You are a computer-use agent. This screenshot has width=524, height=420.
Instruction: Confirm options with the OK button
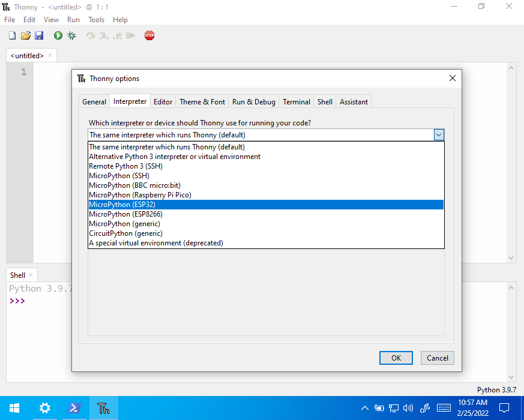click(x=396, y=358)
